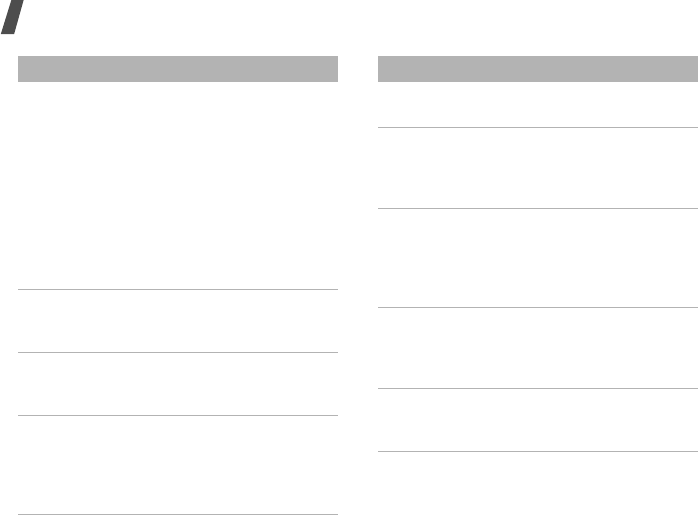The width and height of the screenshot is (698, 515).
Task: Select the right gray header bar
Action: coord(538,69)
